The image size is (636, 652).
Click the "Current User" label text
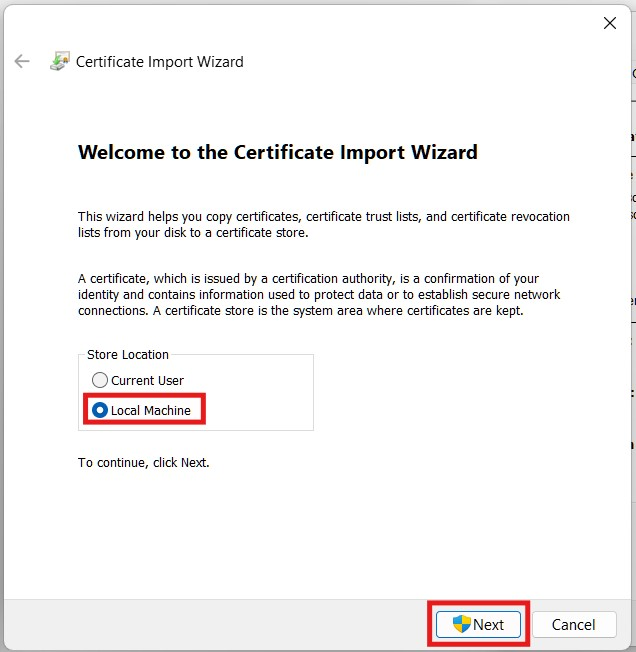click(x=147, y=380)
